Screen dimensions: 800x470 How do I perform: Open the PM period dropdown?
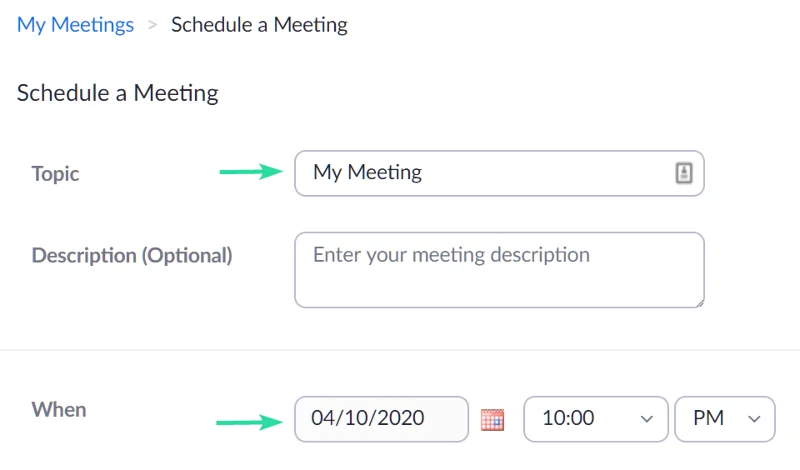[725, 419]
